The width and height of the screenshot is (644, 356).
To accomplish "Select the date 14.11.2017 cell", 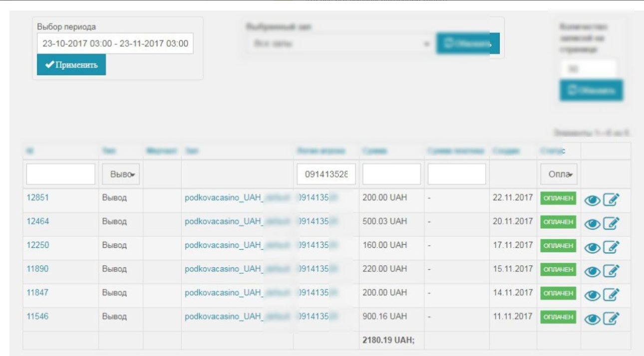I will 513,293.
